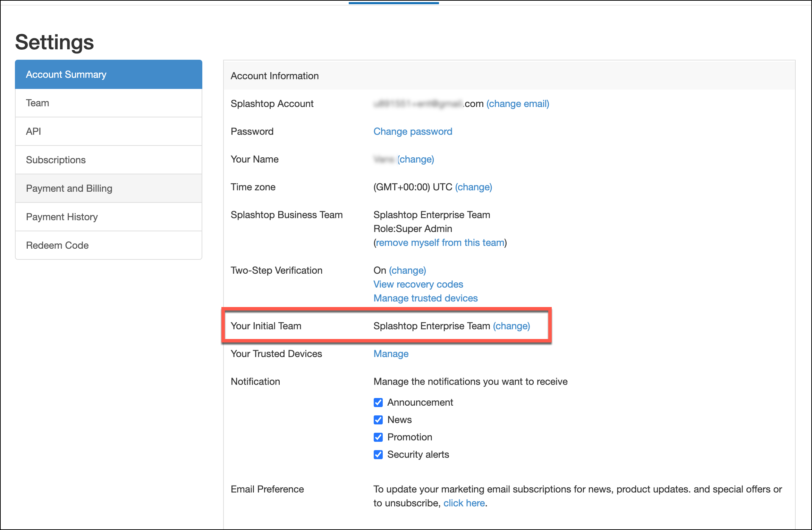This screenshot has width=812, height=530.
Task: Disable Promotion notifications checkbox
Action: [x=378, y=437]
